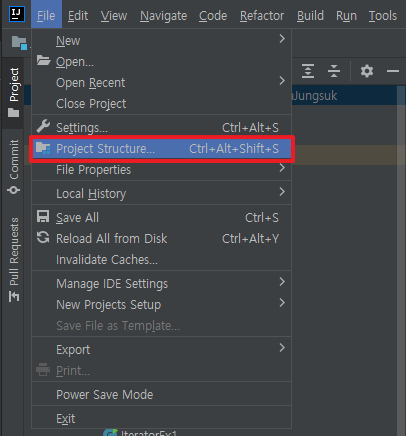Open project view options gear icon

[367, 71]
